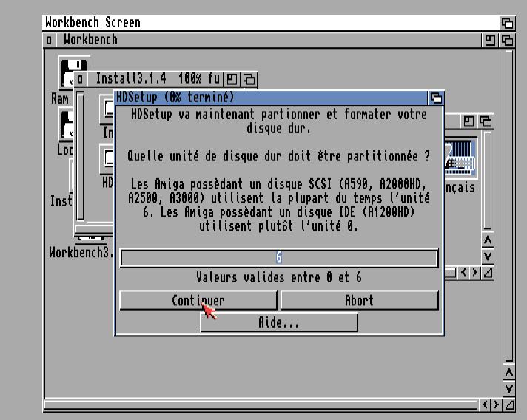Close the Install3.1.4 window
527x420 pixels.
pos(81,79)
